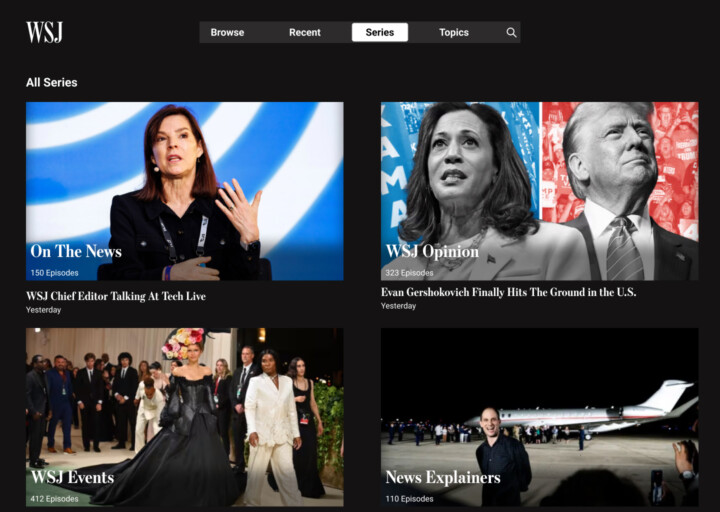The height and width of the screenshot is (512, 720).
Task: Open the WSJ Opinion series thumbnail
Action: tap(540, 191)
